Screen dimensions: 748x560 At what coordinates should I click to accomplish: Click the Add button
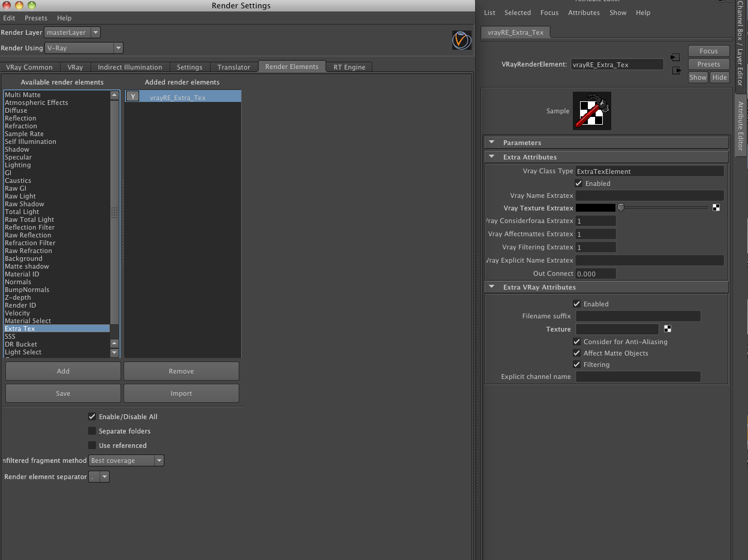point(63,371)
